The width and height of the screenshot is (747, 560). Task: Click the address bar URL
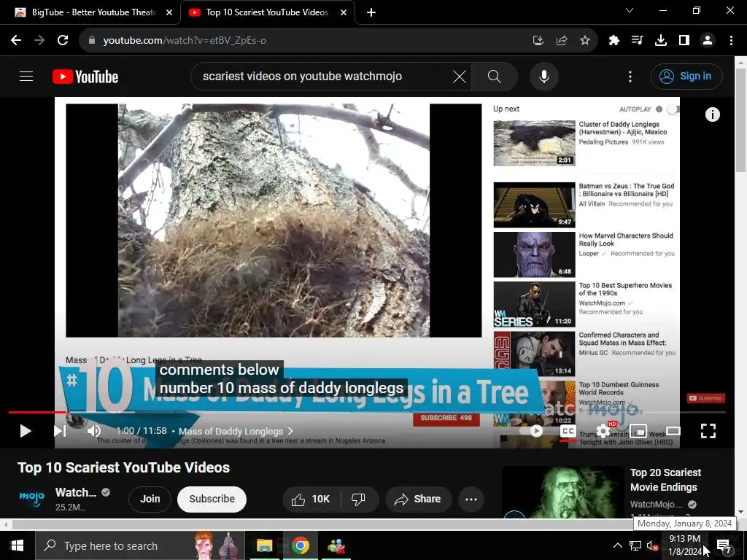coord(185,41)
